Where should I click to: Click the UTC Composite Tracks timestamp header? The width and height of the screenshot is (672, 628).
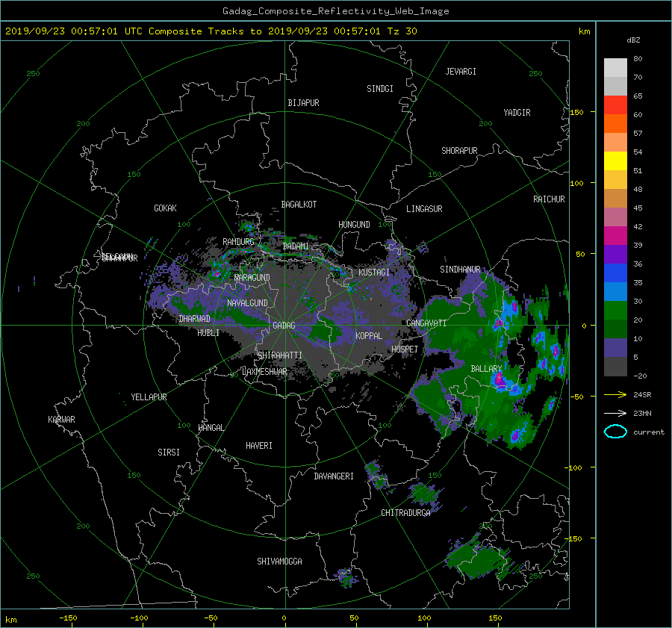click(211, 31)
